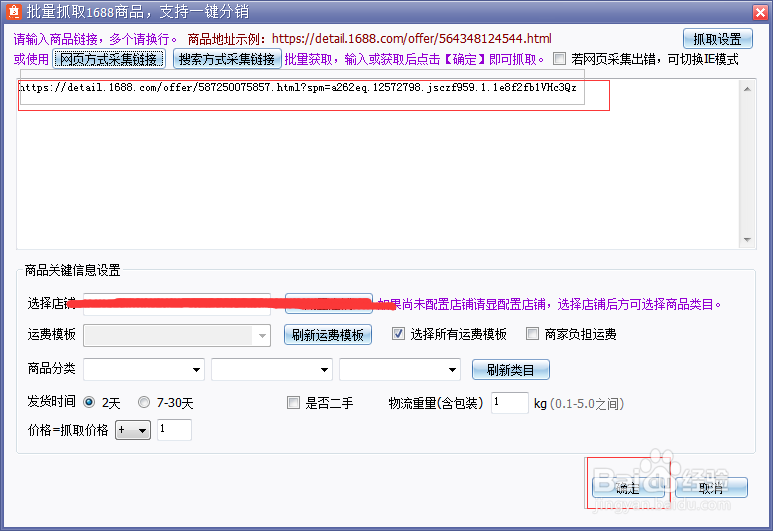The height and width of the screenshot is (531, 773).
Task: Click inside the product URL text area
Action: point(378,164)
